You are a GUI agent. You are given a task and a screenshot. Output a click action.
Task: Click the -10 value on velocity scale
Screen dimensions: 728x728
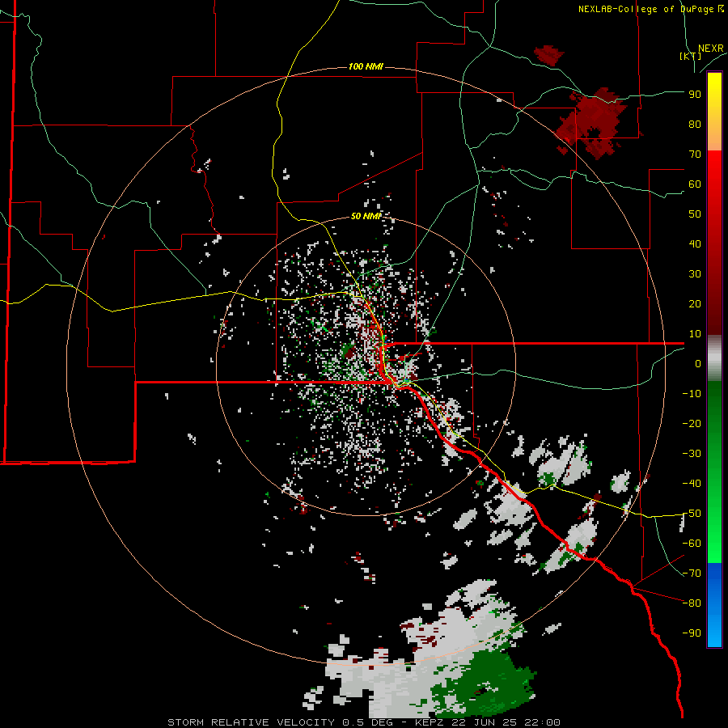(692, 394)
